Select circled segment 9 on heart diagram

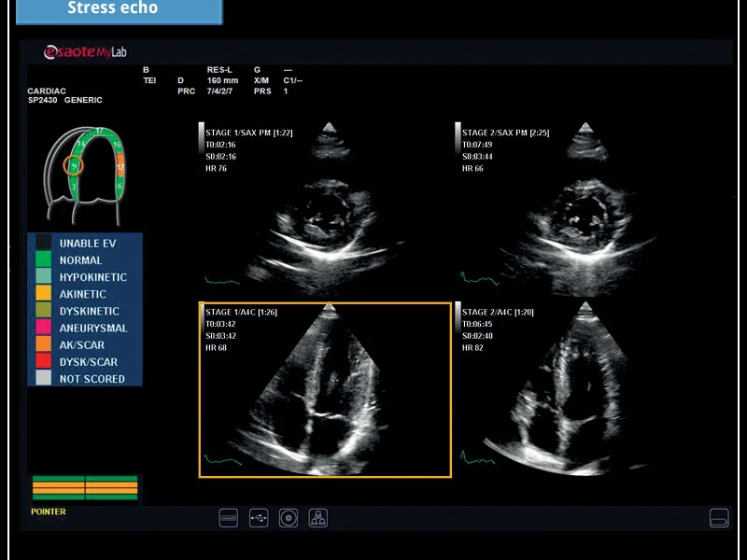(x=73, y=166)
